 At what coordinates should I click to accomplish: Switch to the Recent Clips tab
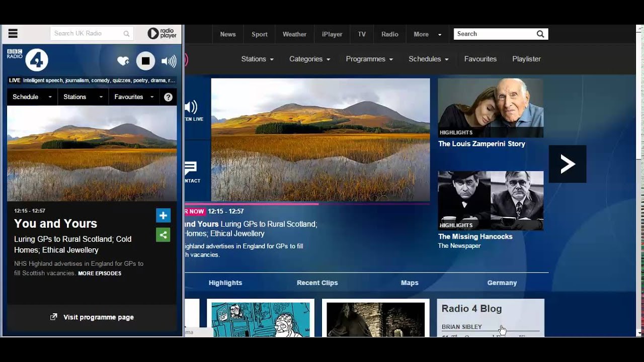coord(317,283)
